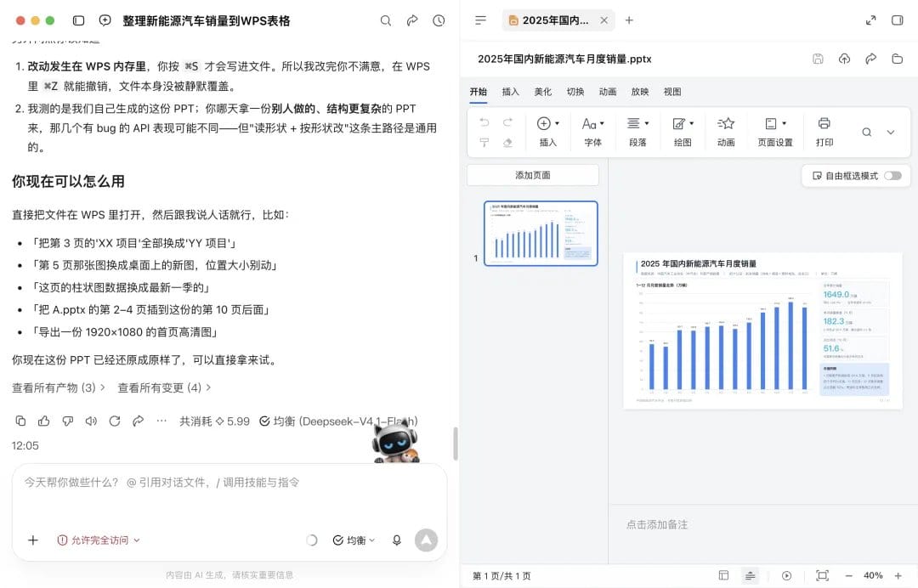Open more reply options ellipsis
Screen dimensions: 918x588
[x=161, y=421]
